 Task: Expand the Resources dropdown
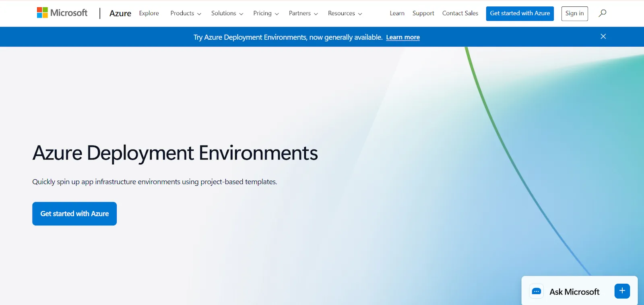345,13
